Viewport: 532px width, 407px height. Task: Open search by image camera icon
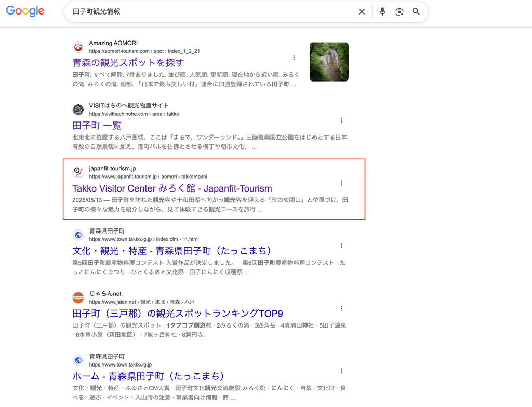(x=400, y=11)
